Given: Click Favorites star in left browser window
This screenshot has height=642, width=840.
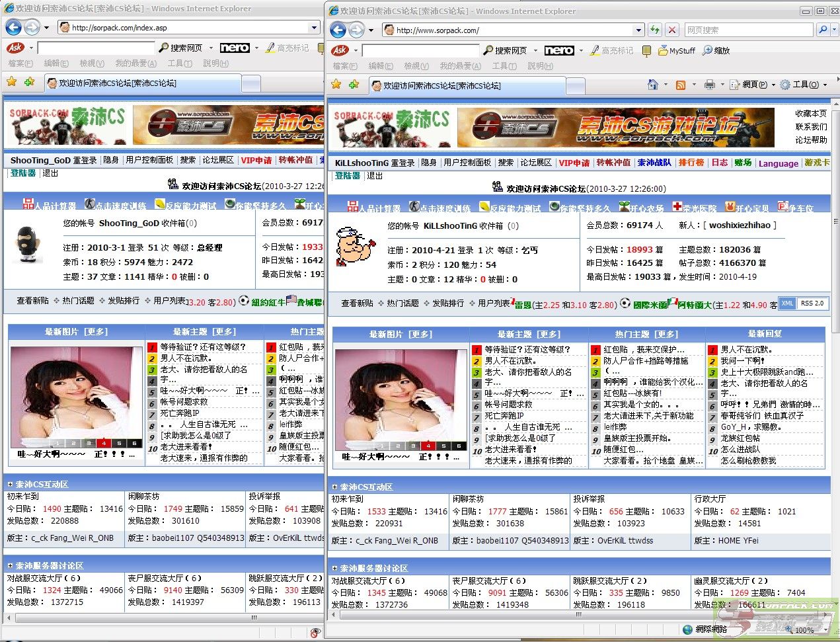Looking at the screenshot, I should 11,82.
